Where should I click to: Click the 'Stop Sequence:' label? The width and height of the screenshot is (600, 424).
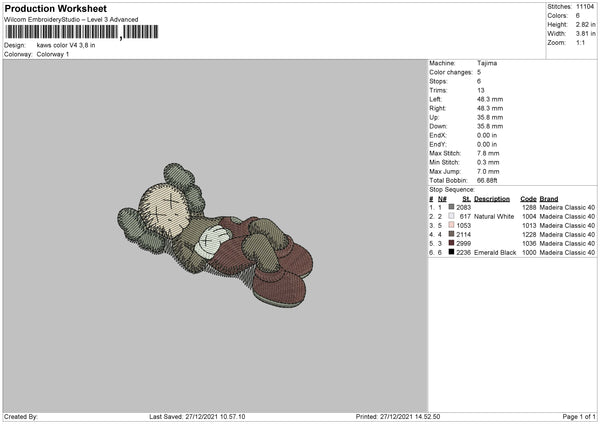click(452, 189)
